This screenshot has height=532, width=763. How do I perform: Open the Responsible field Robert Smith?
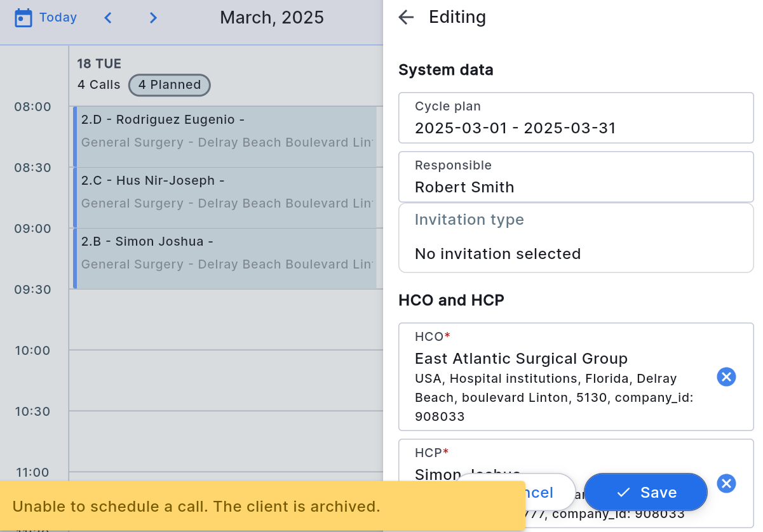point(576,177)
